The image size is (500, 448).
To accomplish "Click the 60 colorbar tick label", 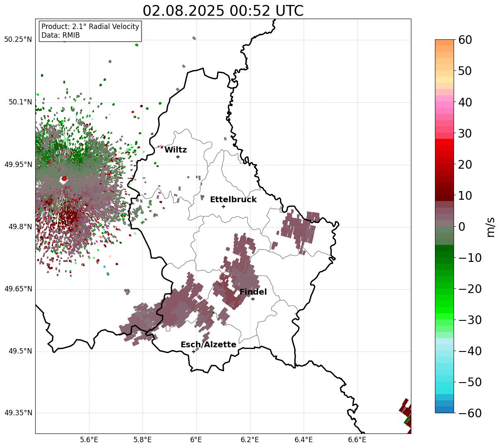I will click(465, 40).
